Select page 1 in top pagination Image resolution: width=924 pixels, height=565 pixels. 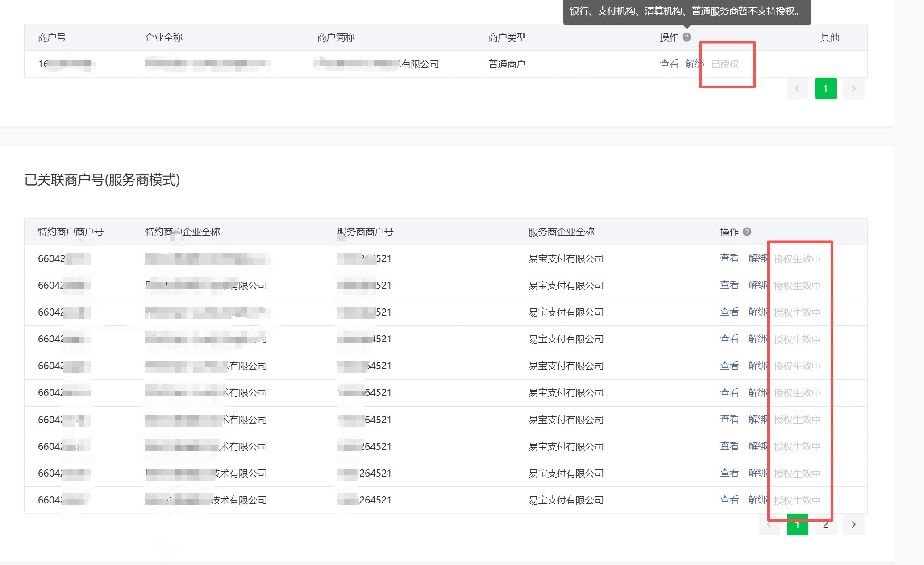pyautogui.click(x=825, y=88)
